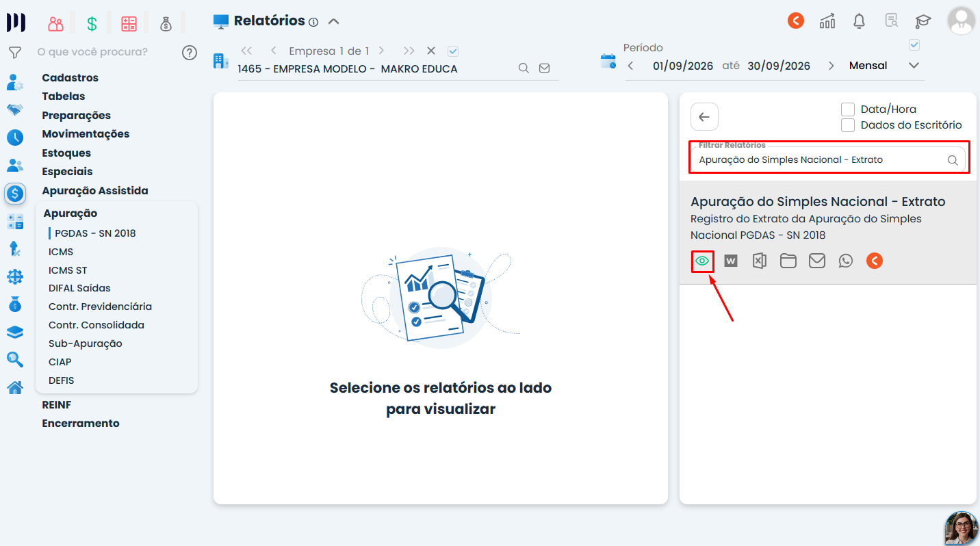This screenshot has width=980, height=546.
Task: Preview the report with eye icon
Action: pos(702,261)
